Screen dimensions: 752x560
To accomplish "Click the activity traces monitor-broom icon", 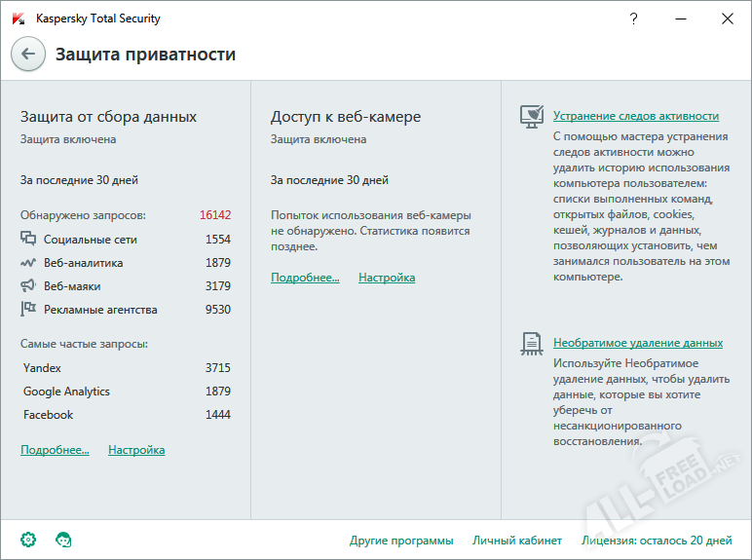I will [532, 117].
